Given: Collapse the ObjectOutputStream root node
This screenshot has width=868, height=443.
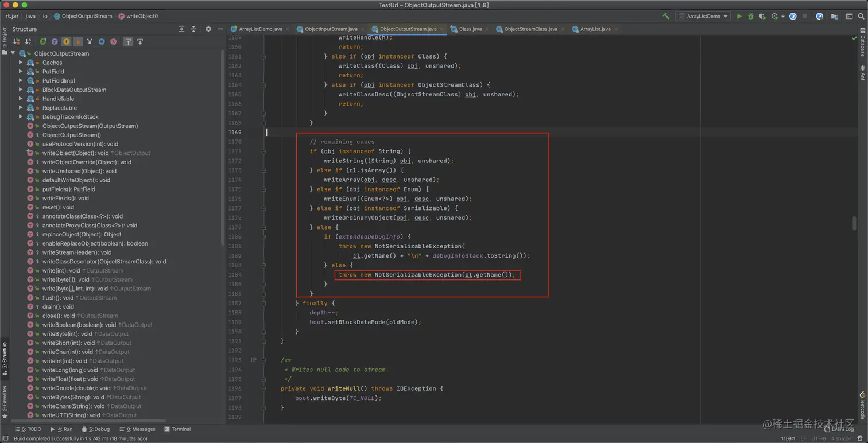Looking at the screenshot, I should [x=13, y=53].
